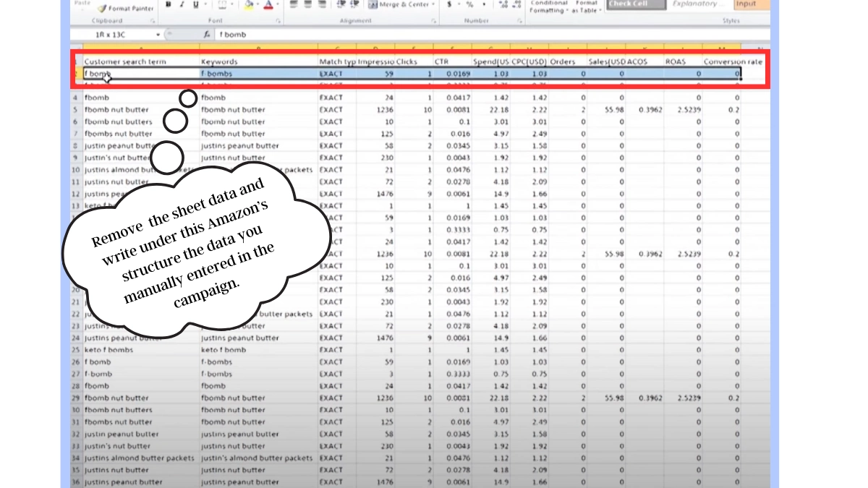The width and height of the screenshot is (868, 488).
Task: Apply the yellow Fill Color bucket
Action: [x=249, y=5]
